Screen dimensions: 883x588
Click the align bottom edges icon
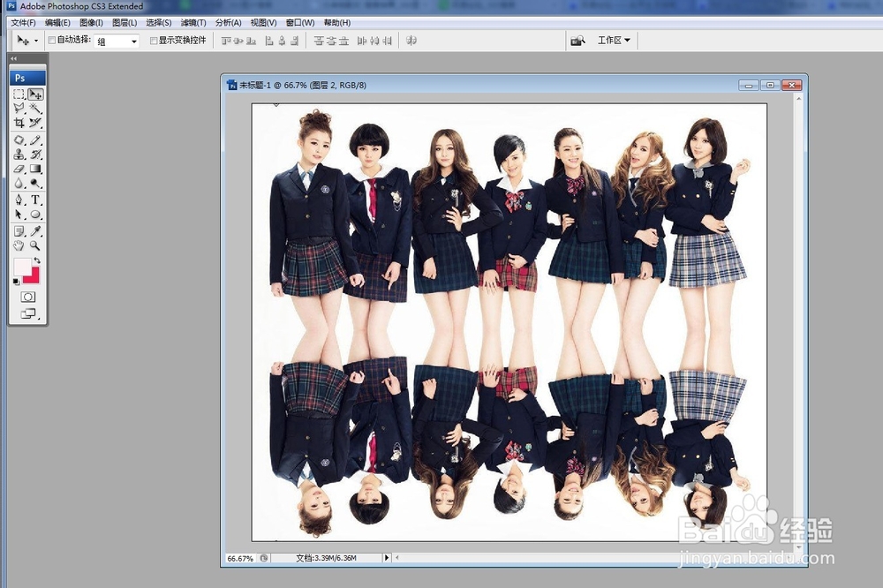[x=251, y=41]
